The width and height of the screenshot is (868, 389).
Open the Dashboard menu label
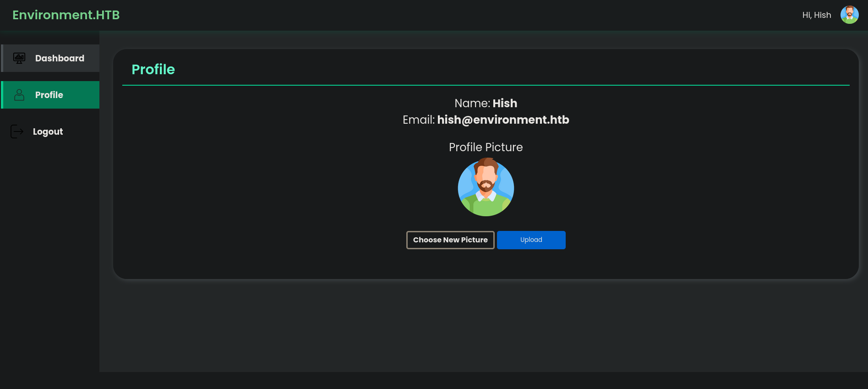coord(60,58)
